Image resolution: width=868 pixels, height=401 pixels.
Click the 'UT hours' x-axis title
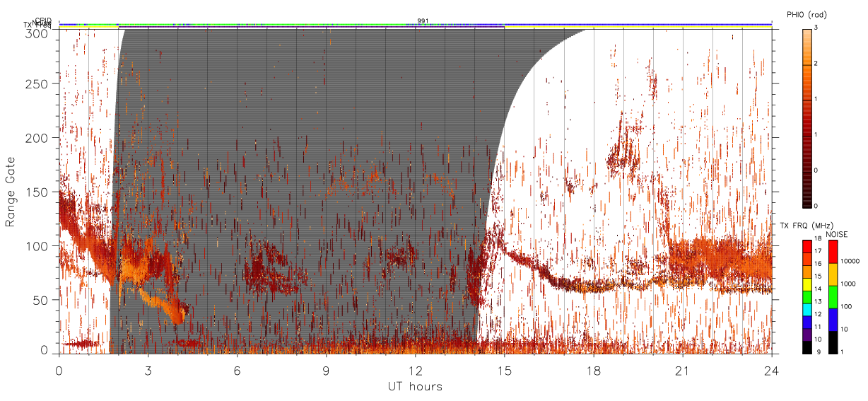[x=415, y=386]
